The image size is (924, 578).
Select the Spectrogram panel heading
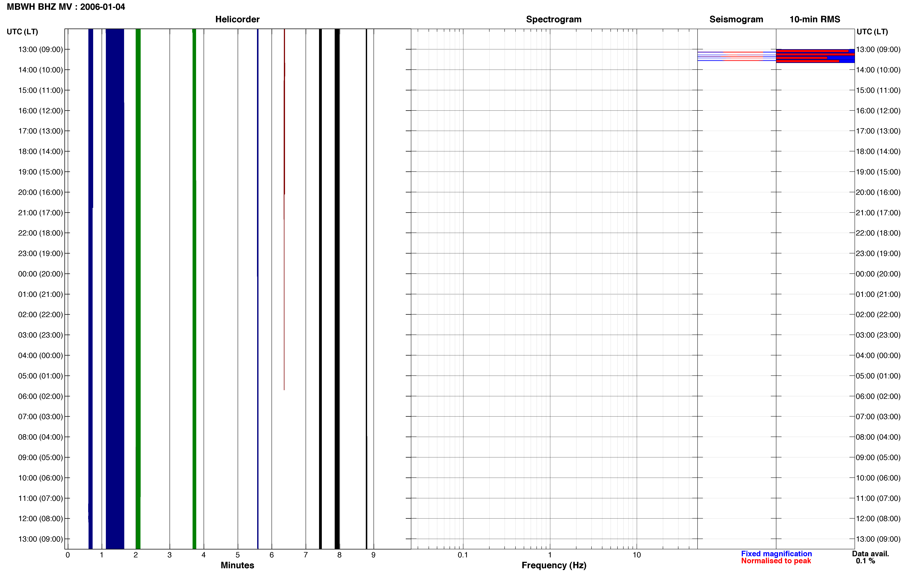tap(554, 19)
